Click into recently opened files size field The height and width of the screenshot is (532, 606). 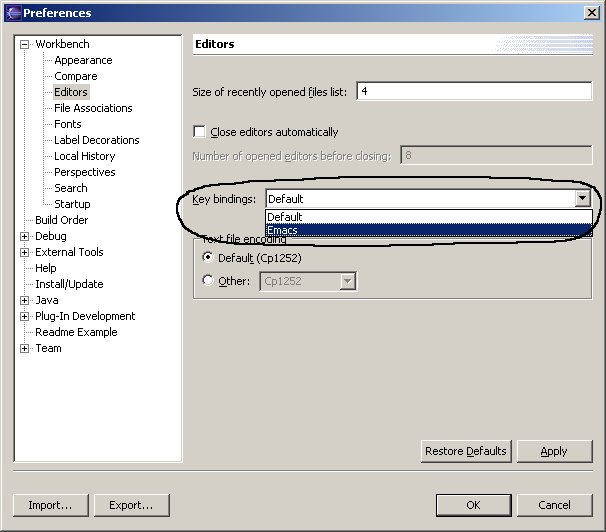(473, 91)
